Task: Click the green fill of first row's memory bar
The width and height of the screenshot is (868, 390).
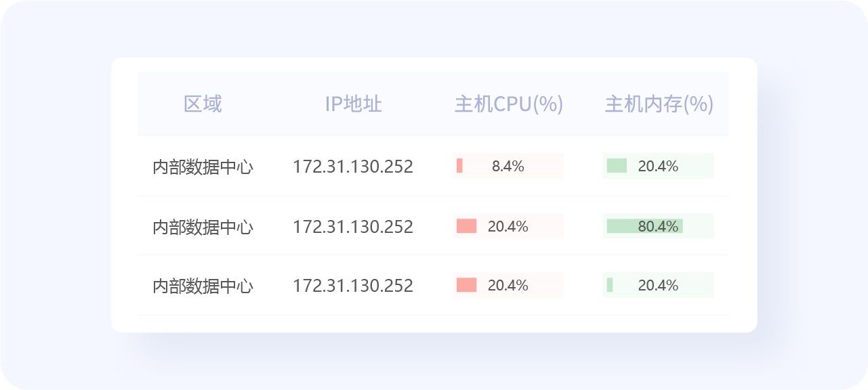Action: (617, 166)
